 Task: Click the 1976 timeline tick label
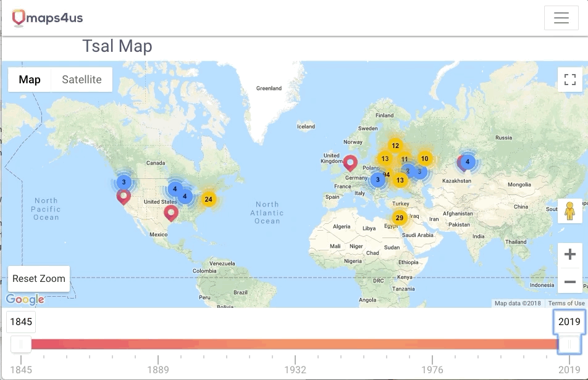click(432, 370)
